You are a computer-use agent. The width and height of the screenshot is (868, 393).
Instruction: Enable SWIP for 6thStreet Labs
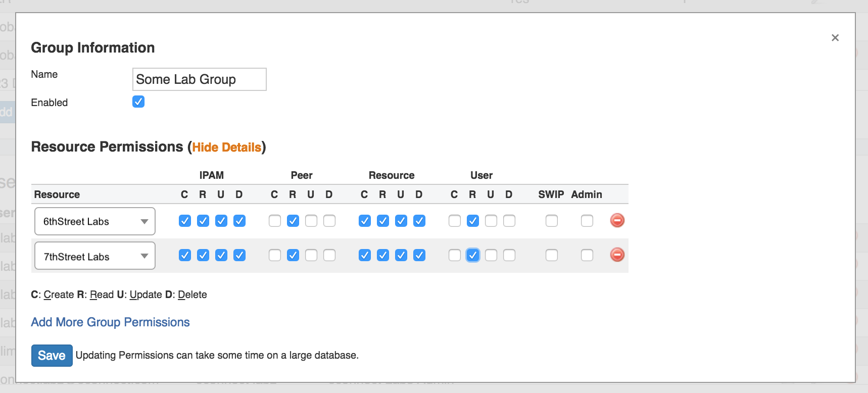(x=551, y=221)
